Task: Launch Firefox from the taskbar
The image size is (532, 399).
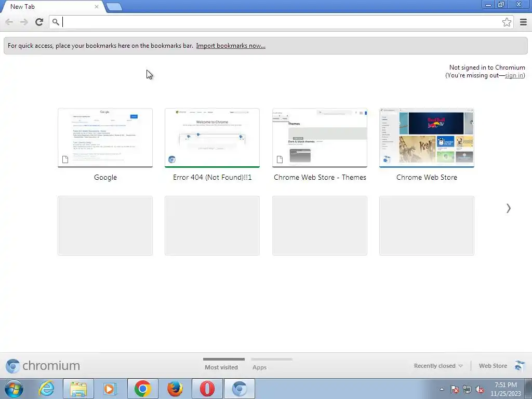Action: click(175, 389)
